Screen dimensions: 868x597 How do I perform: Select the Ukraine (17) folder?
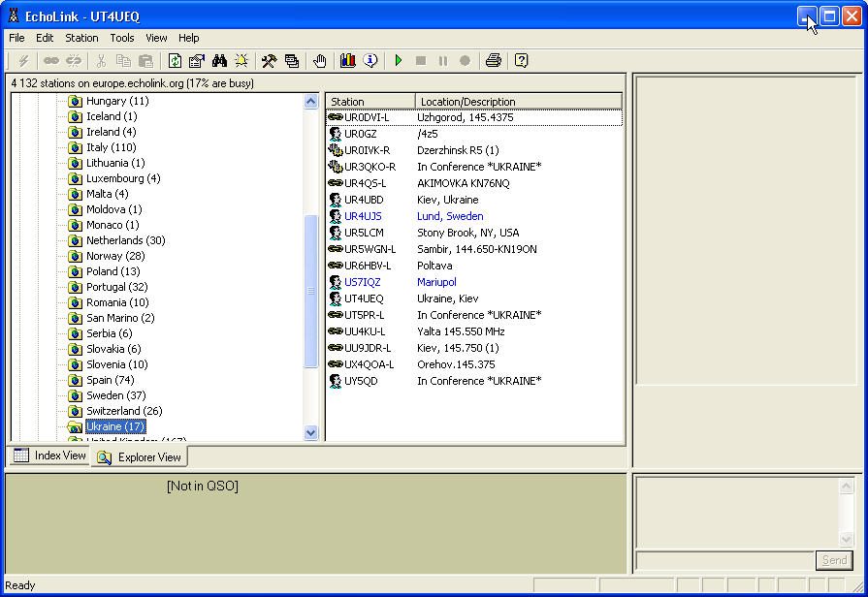click(115, 426)
